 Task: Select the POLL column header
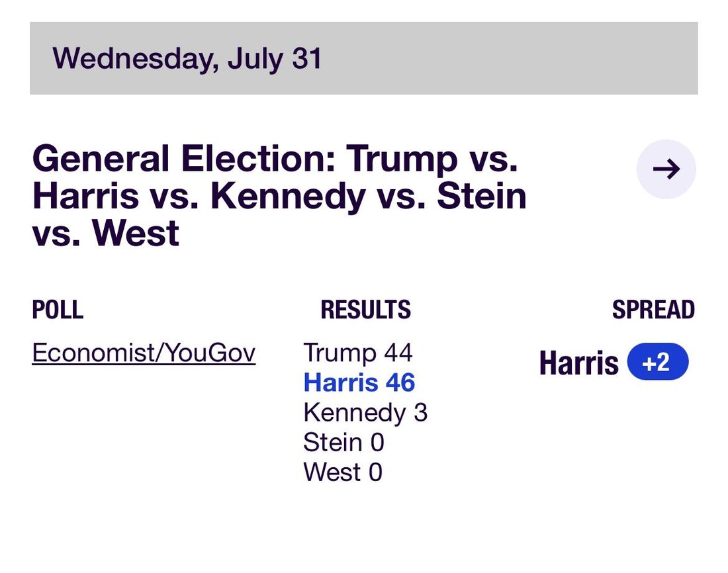point(58,310)
